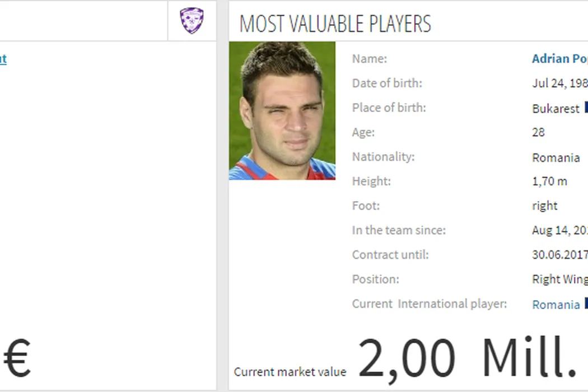Click the Age value 28
The width and height of the screenshot is (588, 392).
pyautogui.click(x=538, y=133)
